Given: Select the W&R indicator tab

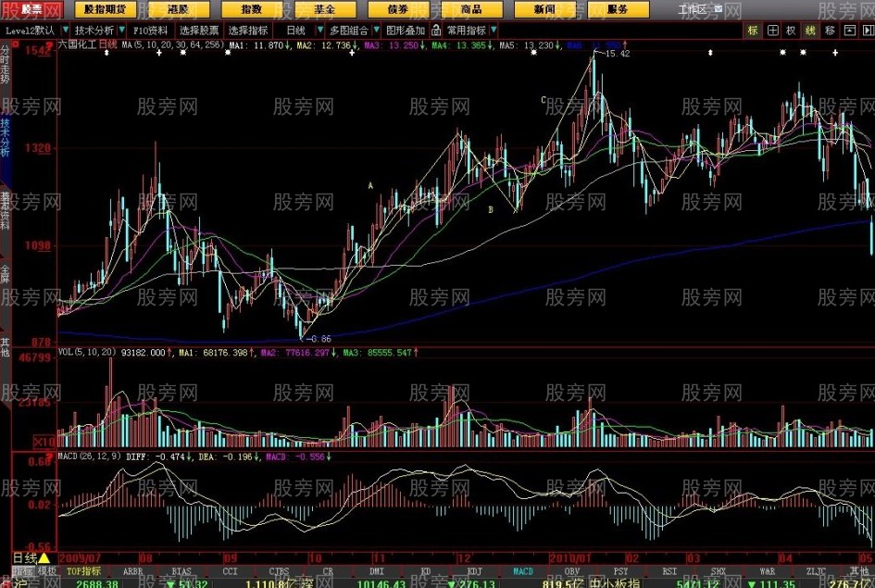Looking at the screenshot, I should point(768,571).
